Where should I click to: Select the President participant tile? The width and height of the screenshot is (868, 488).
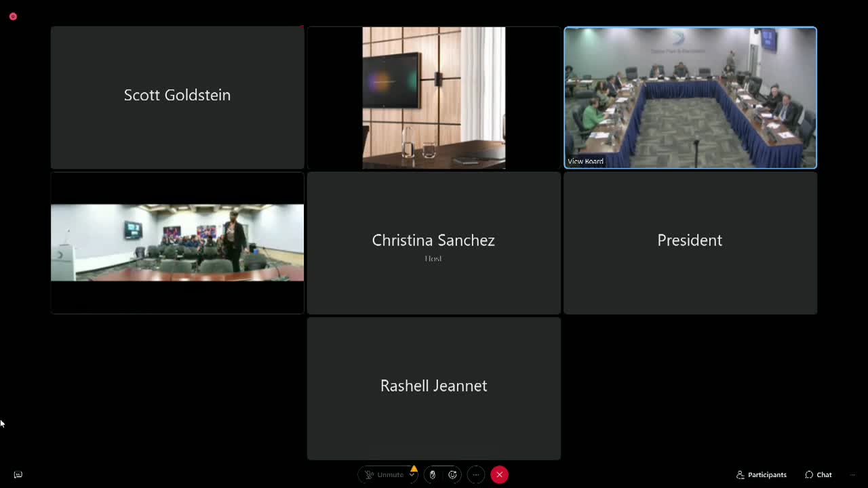coord(690,243)
